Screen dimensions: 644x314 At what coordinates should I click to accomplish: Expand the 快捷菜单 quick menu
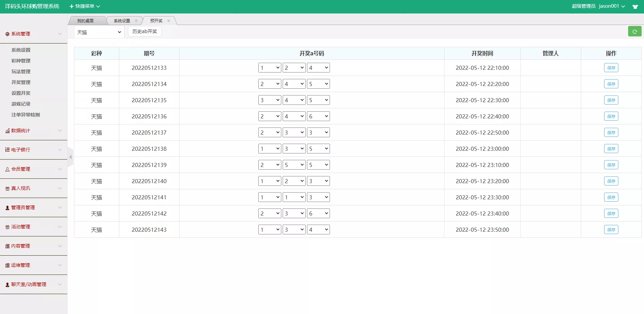pyautogui.click(x=85, y=6)
